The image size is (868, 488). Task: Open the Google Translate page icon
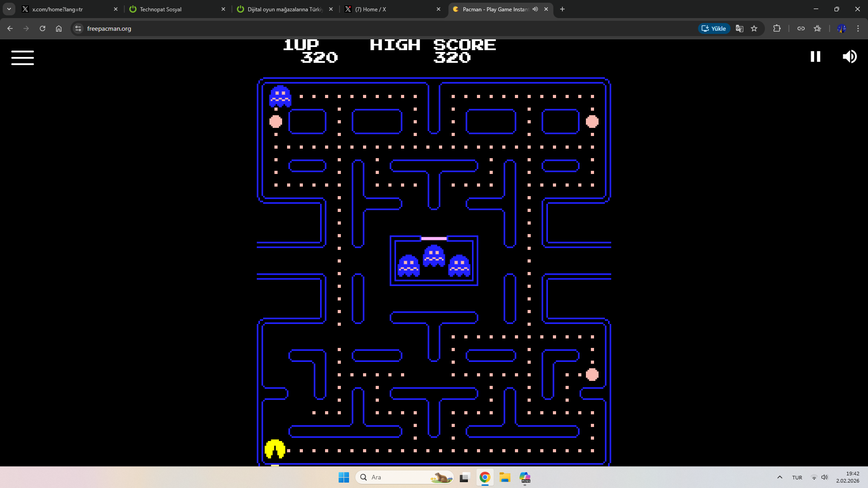[740, 28]
